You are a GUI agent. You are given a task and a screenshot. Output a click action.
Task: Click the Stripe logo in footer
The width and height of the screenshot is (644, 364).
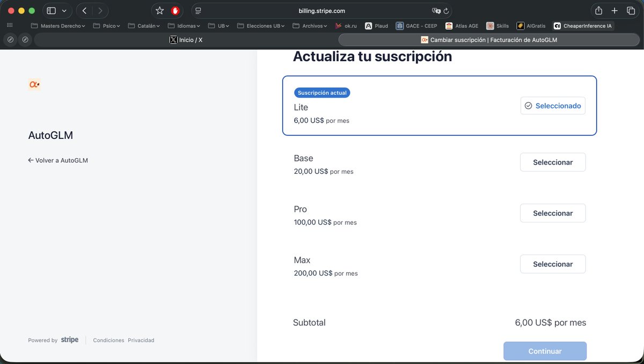[x=70, y=340]
